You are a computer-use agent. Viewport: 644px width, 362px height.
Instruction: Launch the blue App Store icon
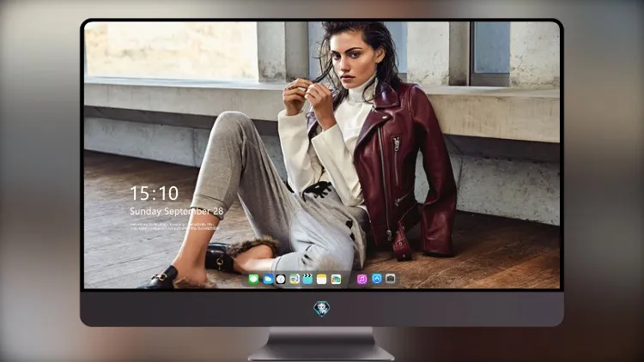tap(377, 279)
